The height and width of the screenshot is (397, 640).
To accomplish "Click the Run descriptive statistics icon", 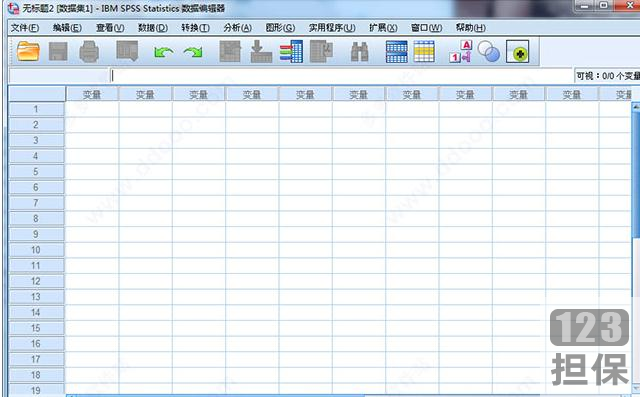I will (321, 51).
